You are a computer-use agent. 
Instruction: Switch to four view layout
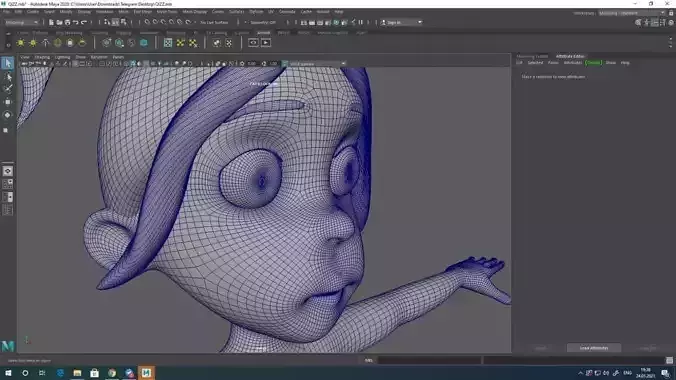point(8,184)
